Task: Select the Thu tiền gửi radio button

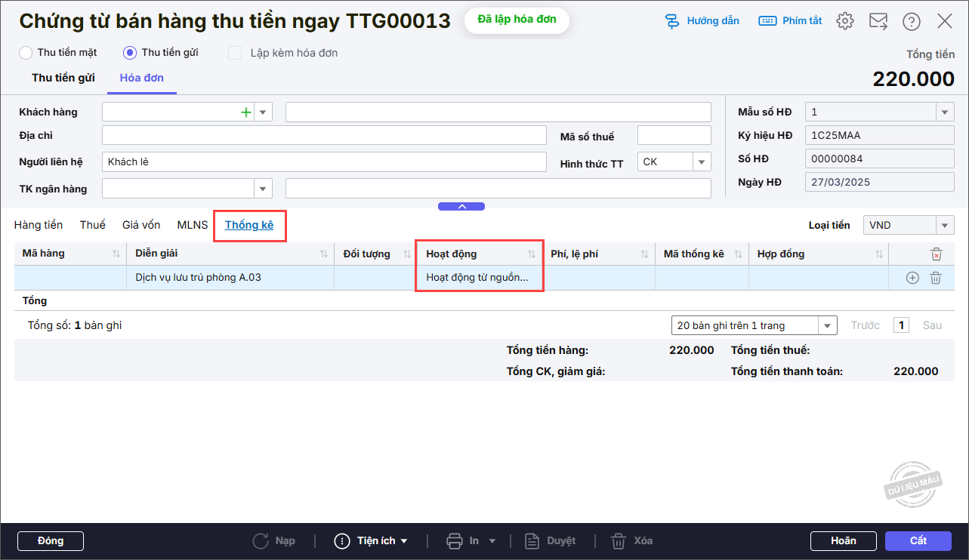Action: (130, 53)
